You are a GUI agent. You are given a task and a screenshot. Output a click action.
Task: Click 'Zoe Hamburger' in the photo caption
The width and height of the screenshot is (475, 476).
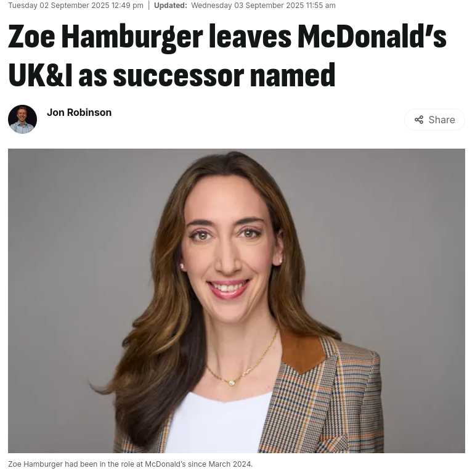[x=35, y=464]
